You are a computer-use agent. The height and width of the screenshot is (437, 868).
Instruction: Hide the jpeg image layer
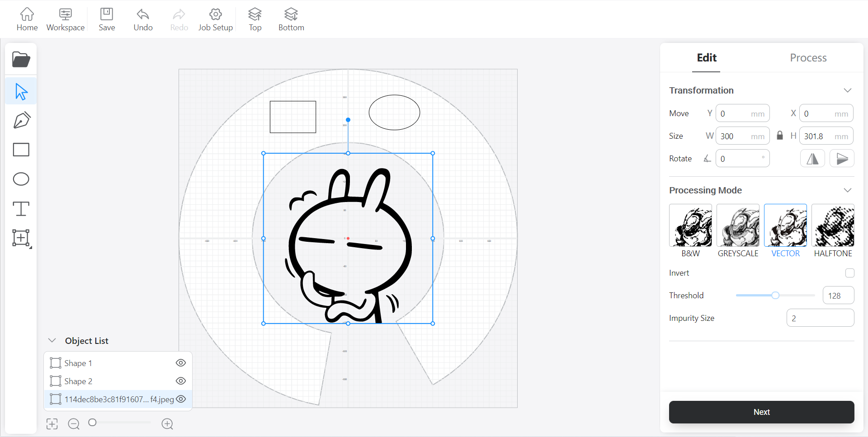(181, 399)
